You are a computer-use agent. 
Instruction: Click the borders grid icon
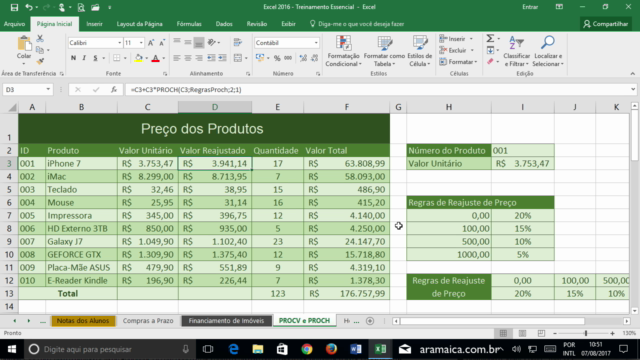coord(117,58)
